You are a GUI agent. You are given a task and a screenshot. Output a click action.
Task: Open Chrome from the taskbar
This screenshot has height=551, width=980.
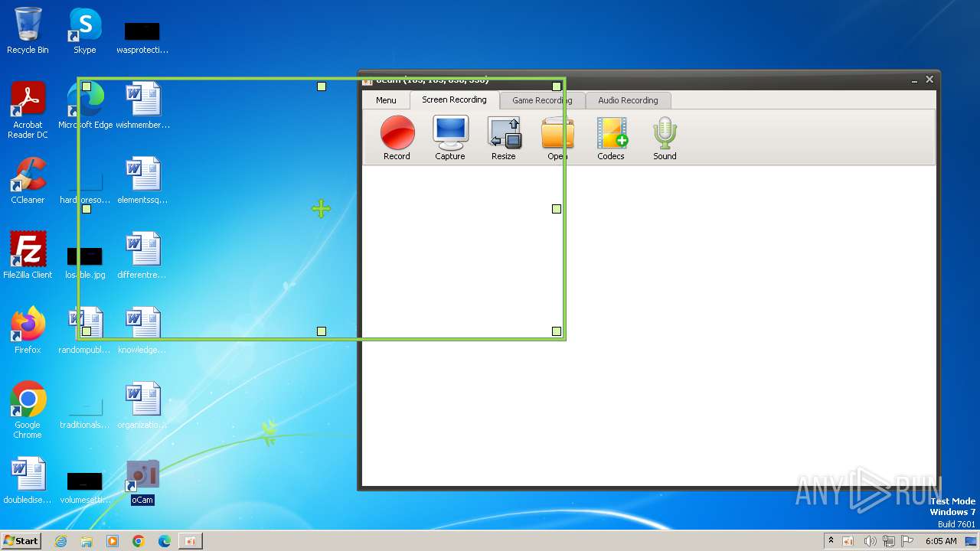[x=139, y=541]
